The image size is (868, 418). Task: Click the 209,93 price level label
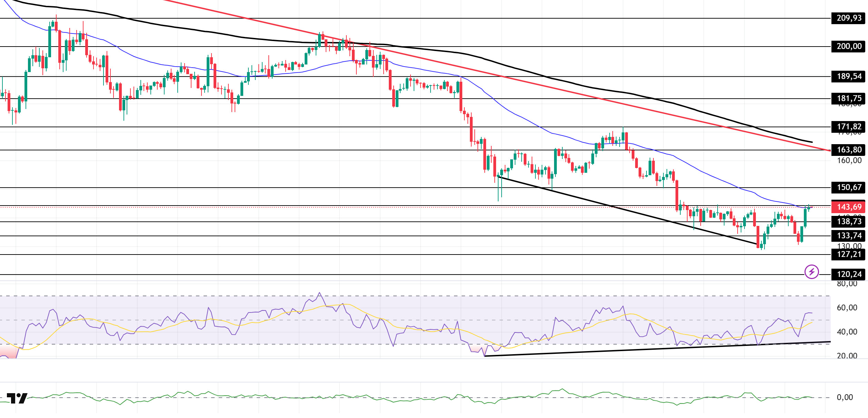coord(849,18)
